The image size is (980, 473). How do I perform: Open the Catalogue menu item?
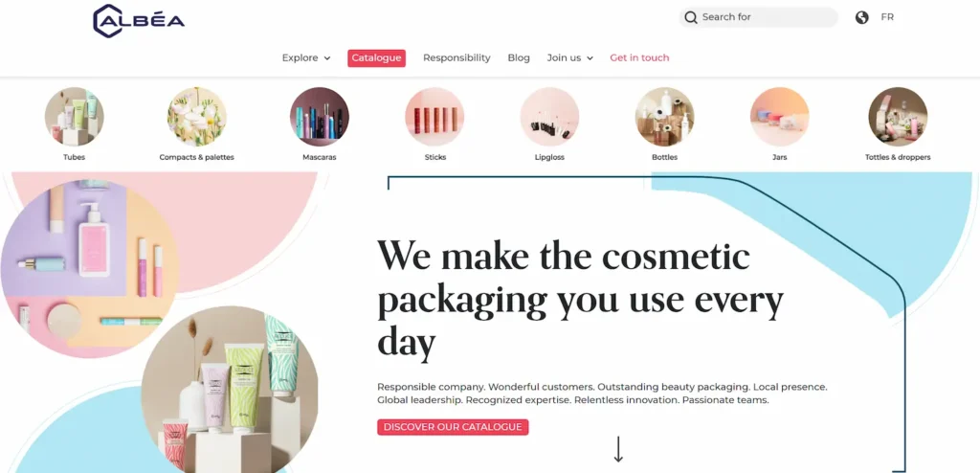pos(376,58)
